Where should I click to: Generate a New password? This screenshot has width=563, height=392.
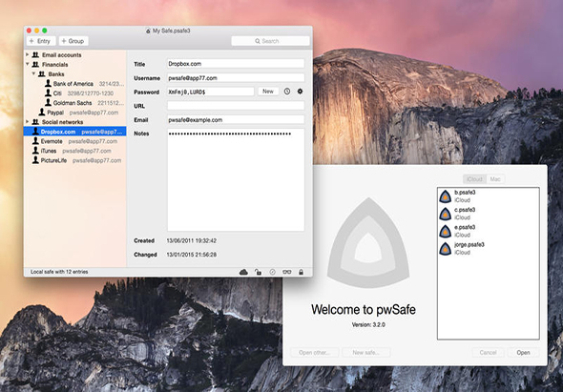268,92
